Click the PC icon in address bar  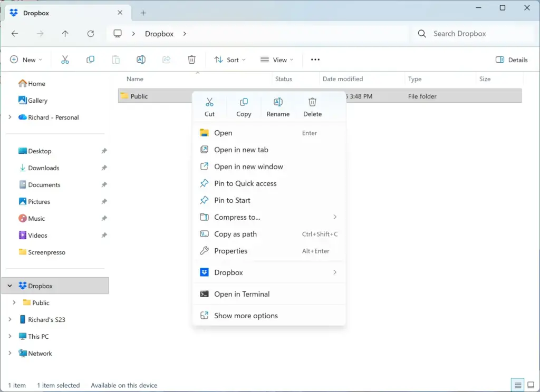[118, 33]
